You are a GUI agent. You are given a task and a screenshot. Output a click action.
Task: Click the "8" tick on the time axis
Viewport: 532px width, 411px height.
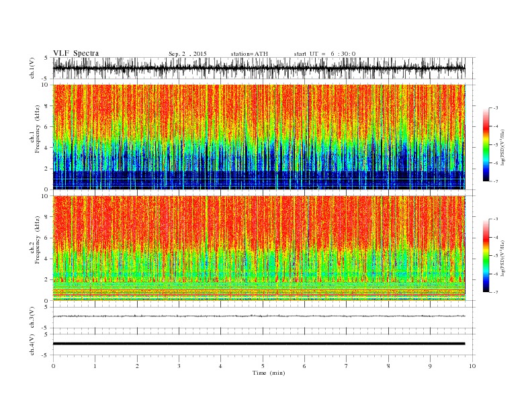coord(388,366)
